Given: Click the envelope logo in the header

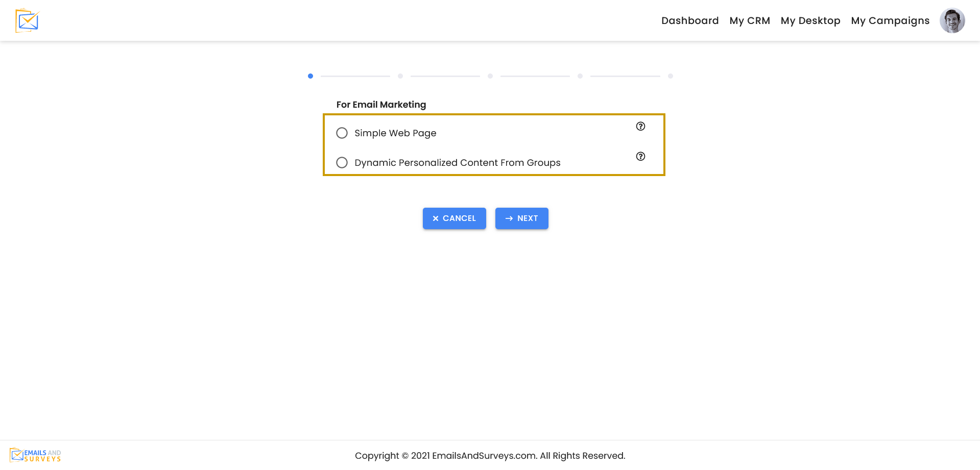Looking at the screenshot, I should click(28, 20).
